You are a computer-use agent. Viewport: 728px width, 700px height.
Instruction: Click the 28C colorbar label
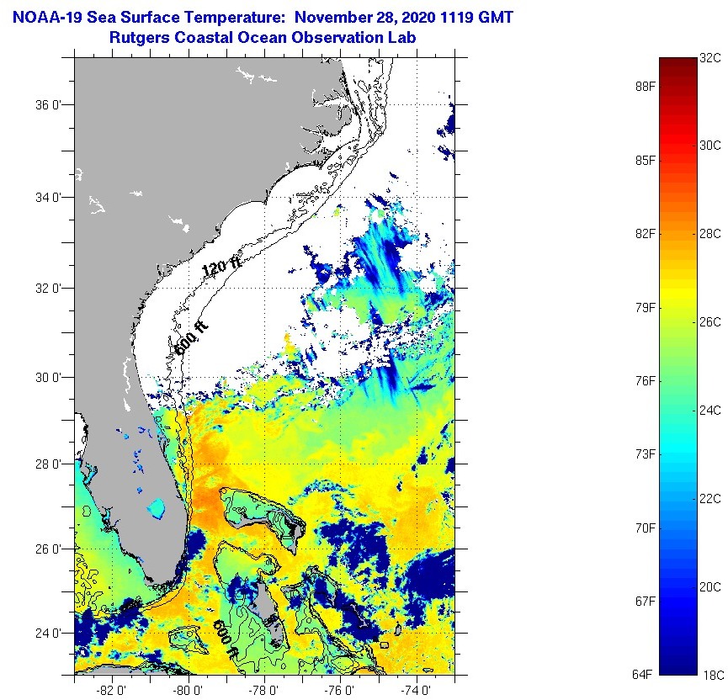click(710, 234)
